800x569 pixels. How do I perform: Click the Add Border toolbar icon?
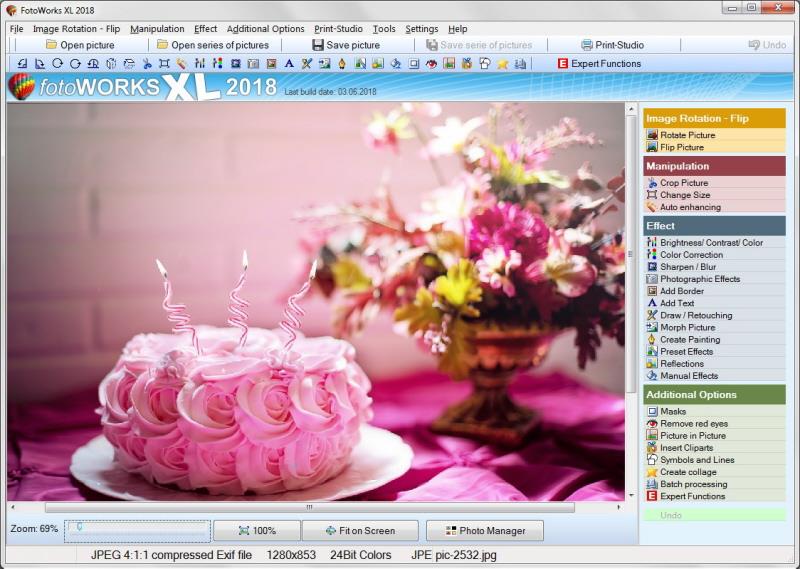271,63
